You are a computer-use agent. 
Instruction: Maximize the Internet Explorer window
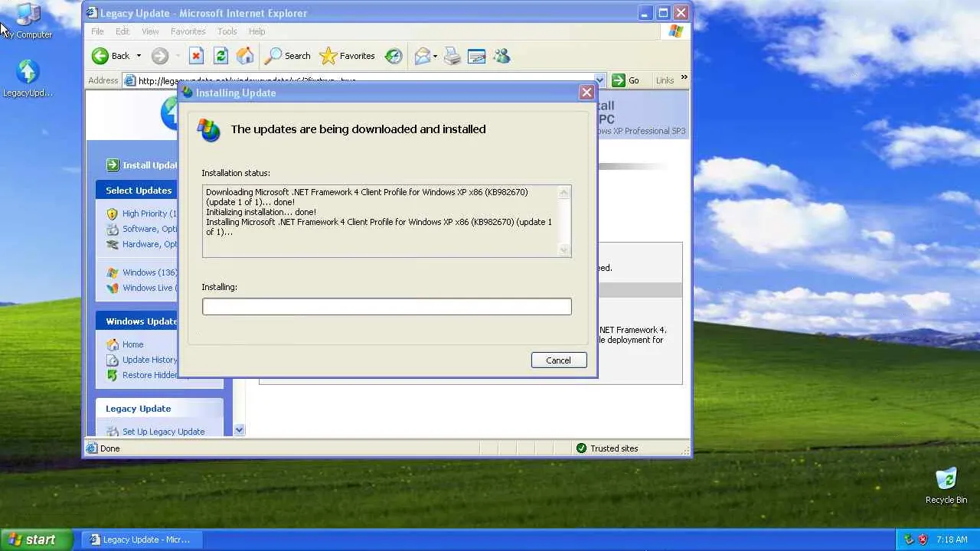[x=663, y=13]
